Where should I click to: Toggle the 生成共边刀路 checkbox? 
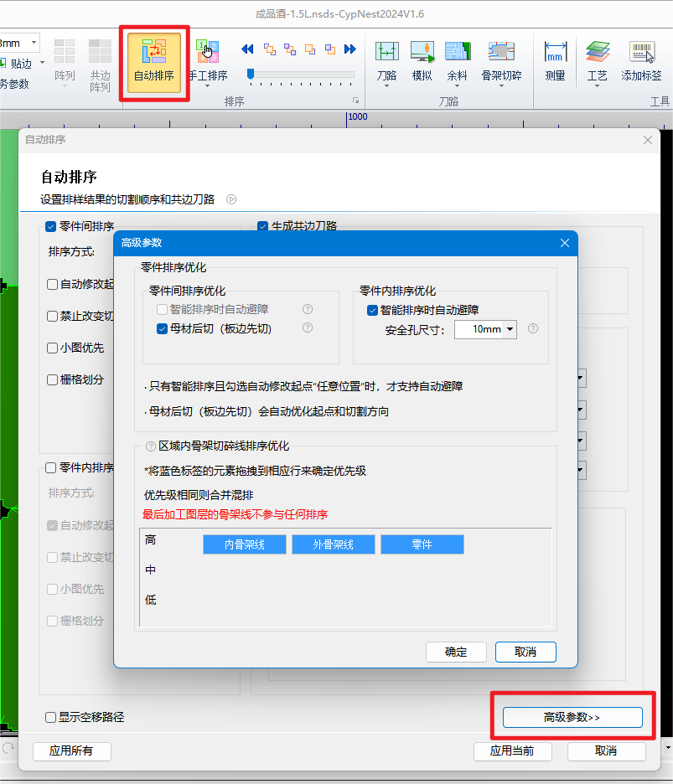click(262, 226)
